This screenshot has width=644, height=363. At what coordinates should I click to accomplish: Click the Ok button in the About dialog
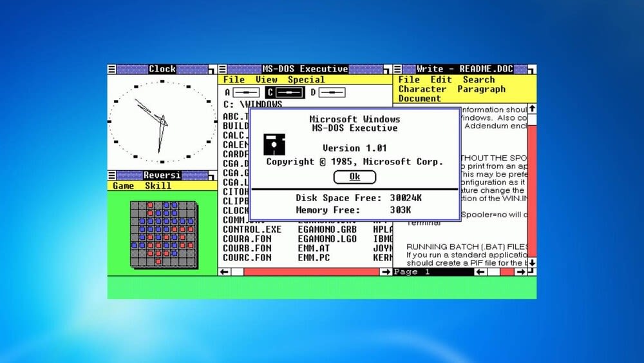354,177
